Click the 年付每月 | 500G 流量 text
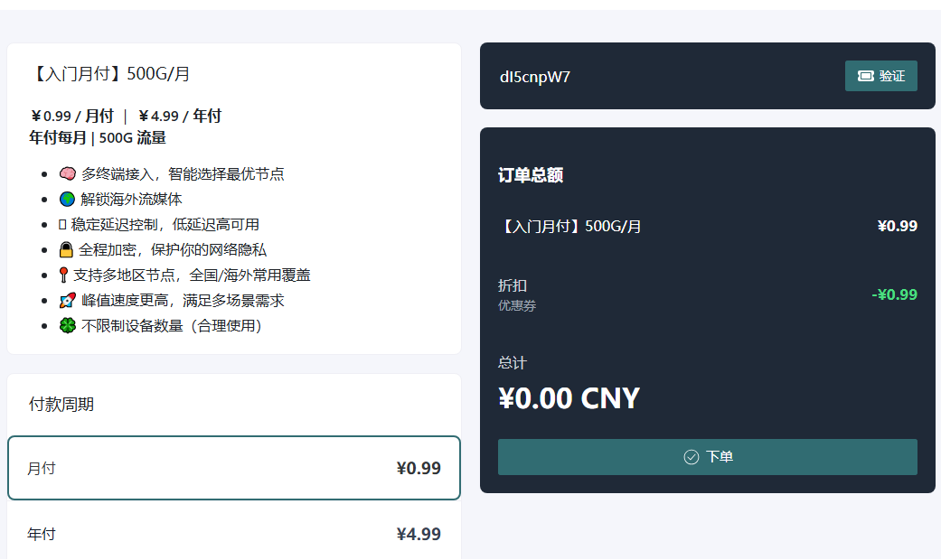This screenshot has width=941, height=560. tap(98, 137)
